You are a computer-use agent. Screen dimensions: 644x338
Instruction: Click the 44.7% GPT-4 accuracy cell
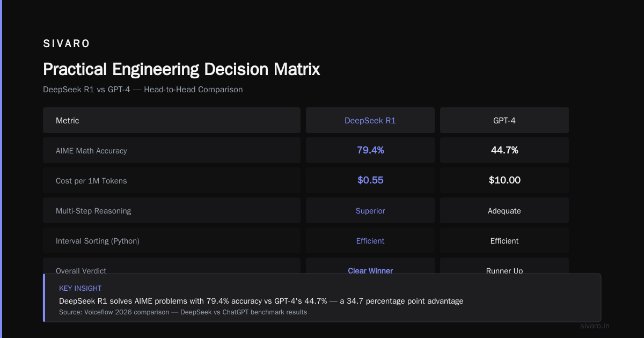point(504,150)
